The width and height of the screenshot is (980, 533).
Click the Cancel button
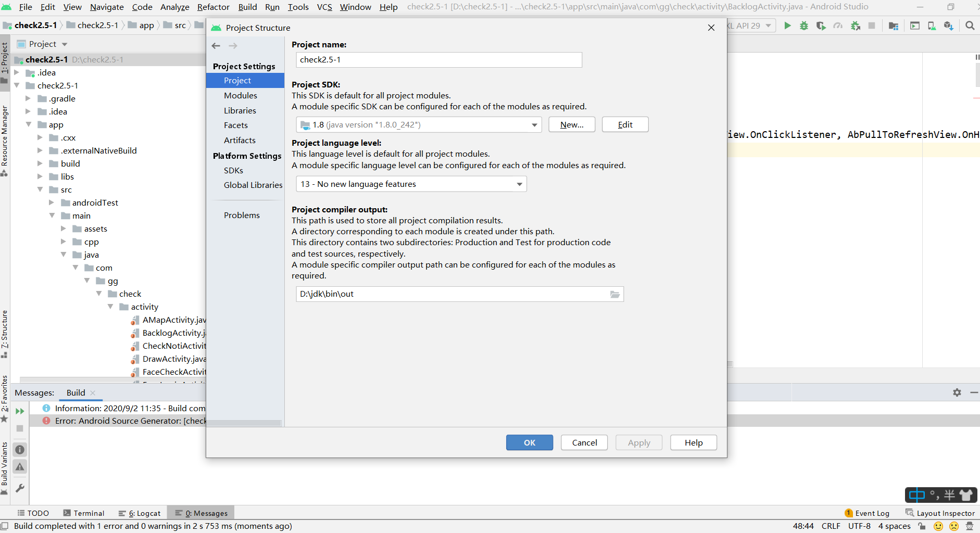click(584, 442)
